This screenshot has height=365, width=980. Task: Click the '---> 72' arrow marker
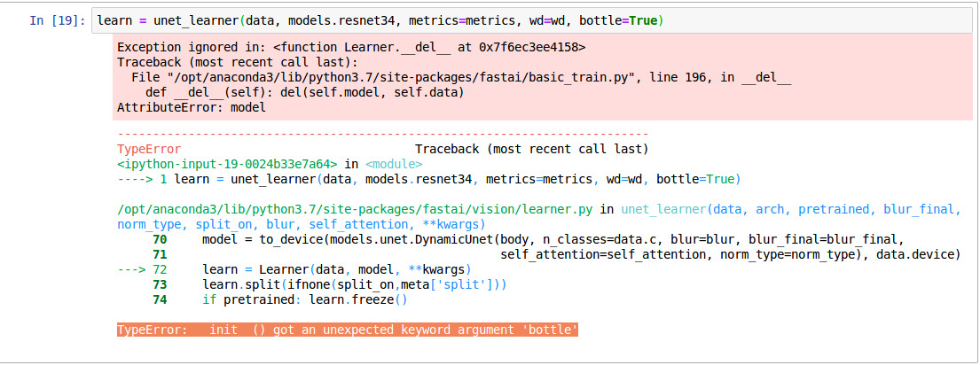pyautogui.click(x=142, y=269)
